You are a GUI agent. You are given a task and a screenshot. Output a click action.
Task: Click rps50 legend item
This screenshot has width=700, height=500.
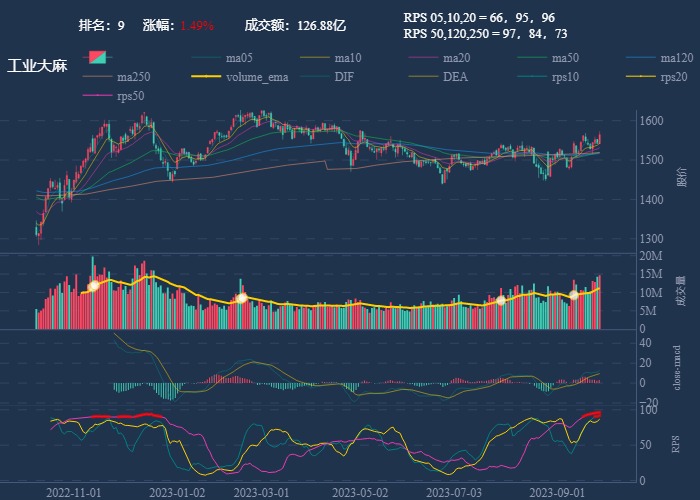(x=130, y=96)
